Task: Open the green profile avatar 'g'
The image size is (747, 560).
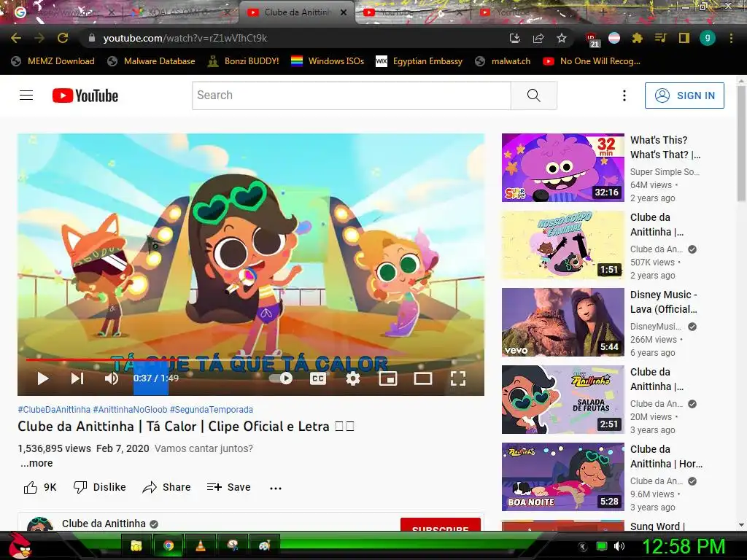Action: point(708,38)
